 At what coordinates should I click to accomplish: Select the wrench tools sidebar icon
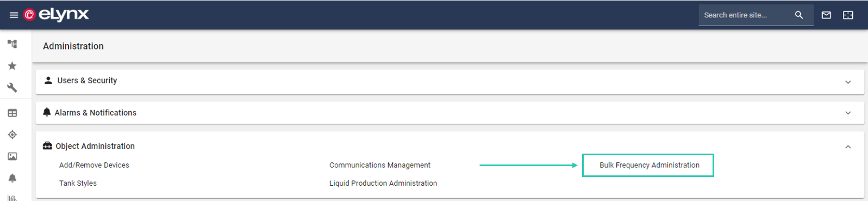(x=12, y=88)
